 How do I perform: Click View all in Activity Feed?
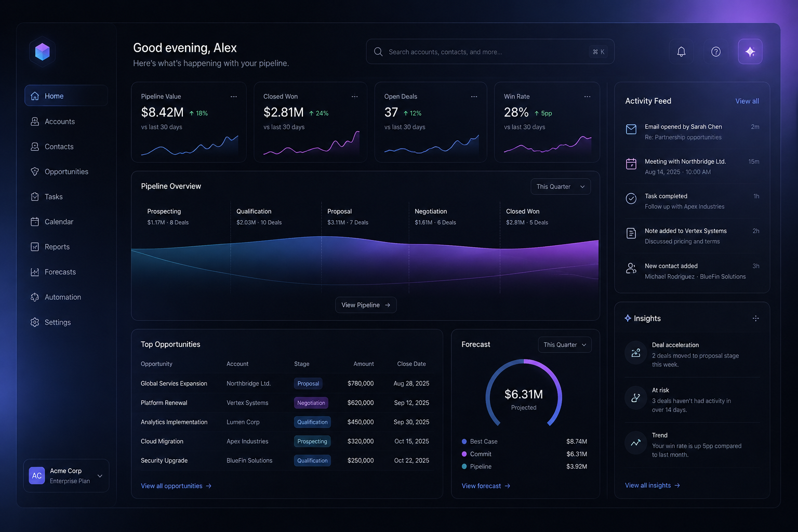point(747,101)
